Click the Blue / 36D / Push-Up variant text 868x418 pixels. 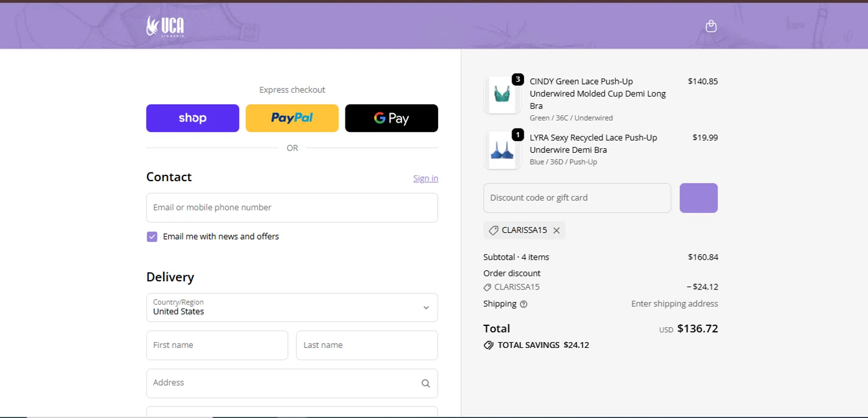pos(563,162)
